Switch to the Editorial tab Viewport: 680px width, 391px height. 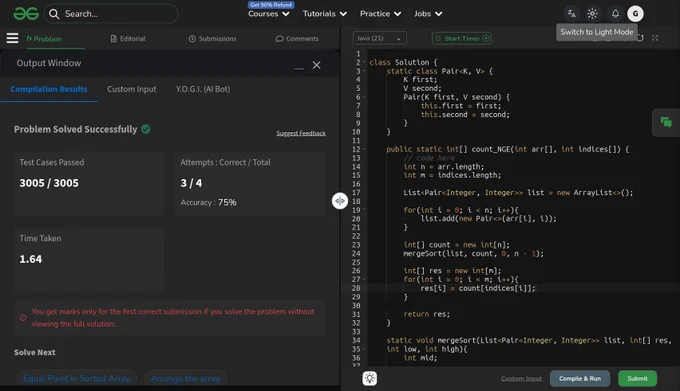pyautogui.click(x=128, y=39)
